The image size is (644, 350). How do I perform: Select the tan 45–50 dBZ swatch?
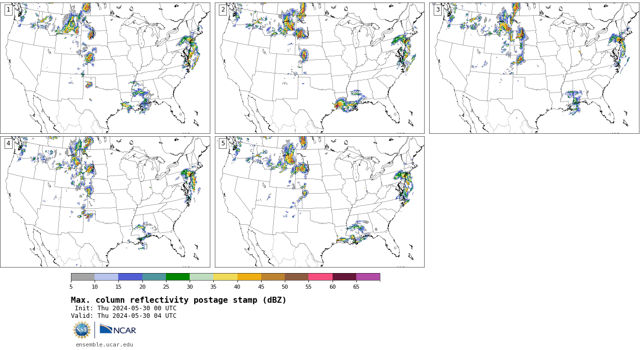(273, 277)
